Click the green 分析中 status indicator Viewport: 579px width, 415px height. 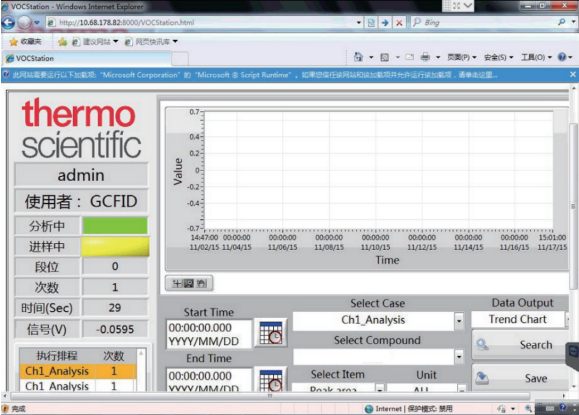tap(115, 226)
